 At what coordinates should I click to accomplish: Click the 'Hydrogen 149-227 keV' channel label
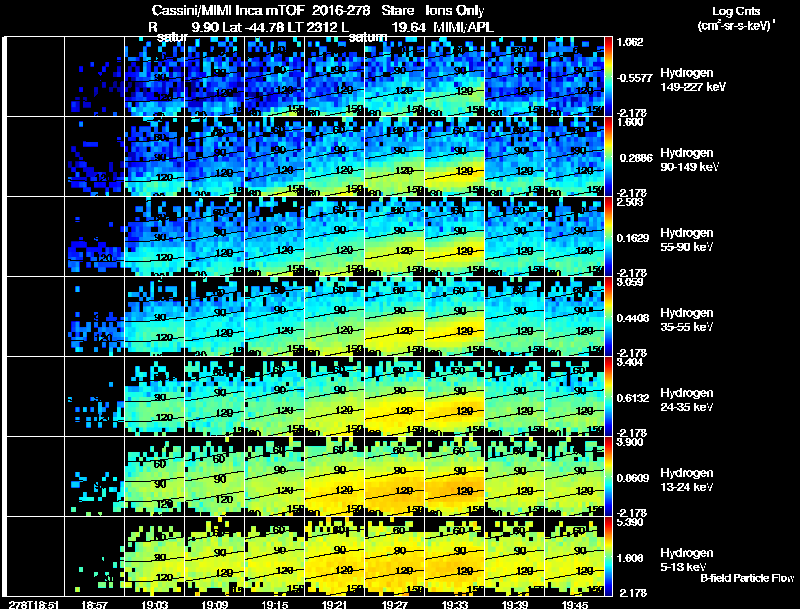pos(693,80)
